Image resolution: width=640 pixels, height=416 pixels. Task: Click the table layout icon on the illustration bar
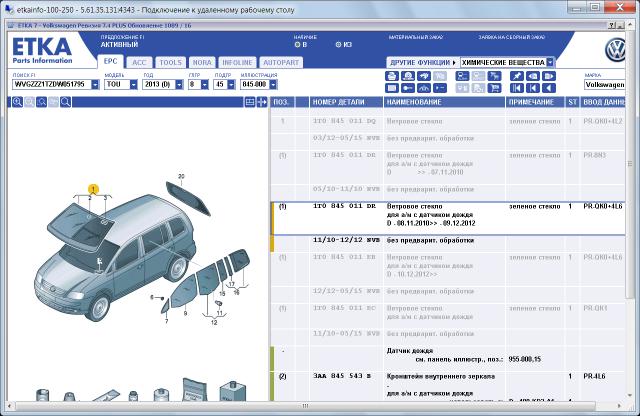(x=250, y=102)
